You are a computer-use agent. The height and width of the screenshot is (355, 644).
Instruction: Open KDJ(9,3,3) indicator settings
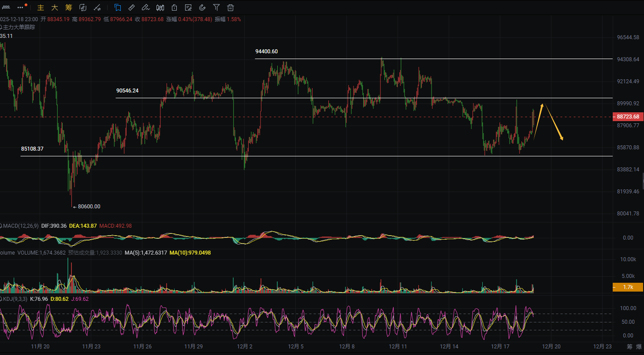(15, 299)
